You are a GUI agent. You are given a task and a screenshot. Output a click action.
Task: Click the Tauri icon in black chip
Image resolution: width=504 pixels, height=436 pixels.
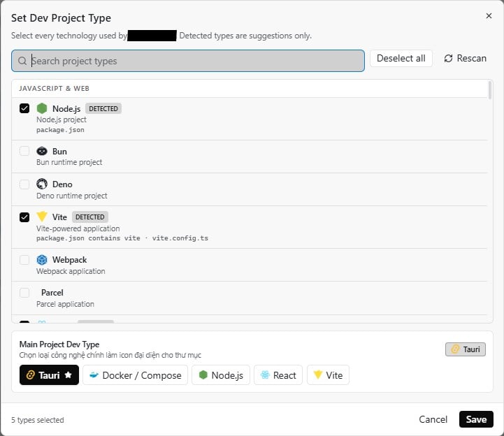pyautogui.click(x=31, y=375)
